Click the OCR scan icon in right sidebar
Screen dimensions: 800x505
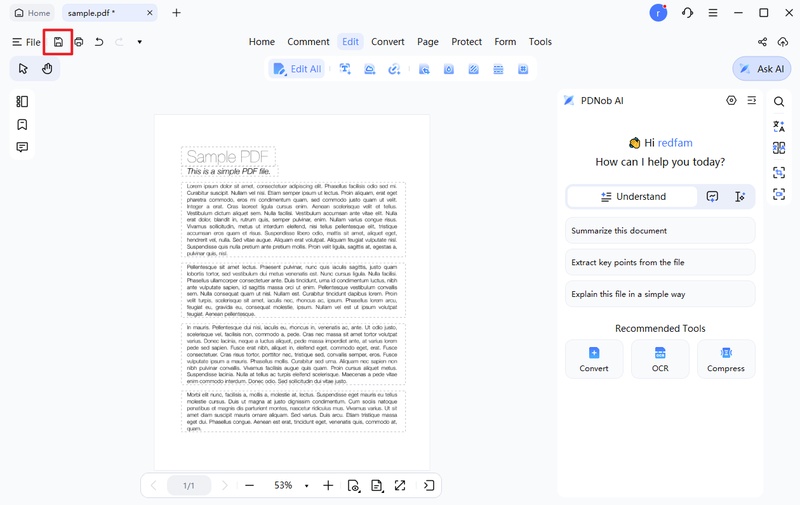(x=779, y=172)
